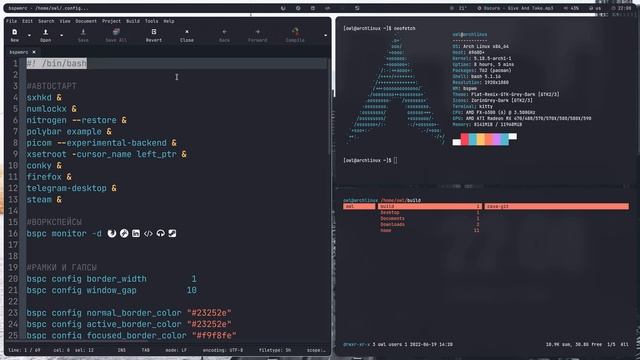Open the Project menu
This screenshot has width=640, height=360.
click(111, 21)
